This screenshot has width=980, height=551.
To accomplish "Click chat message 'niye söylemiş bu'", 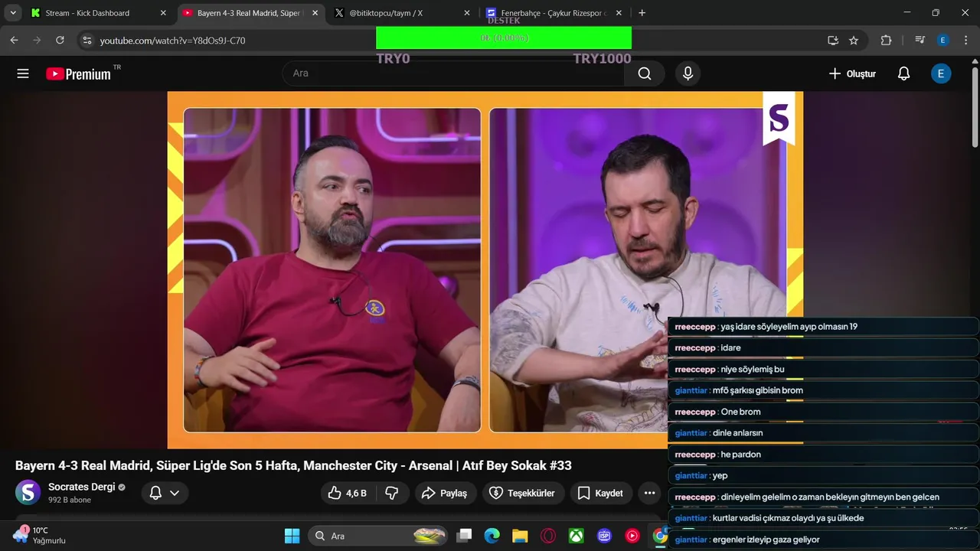I will pyautogui.click(x=823, y=369).
